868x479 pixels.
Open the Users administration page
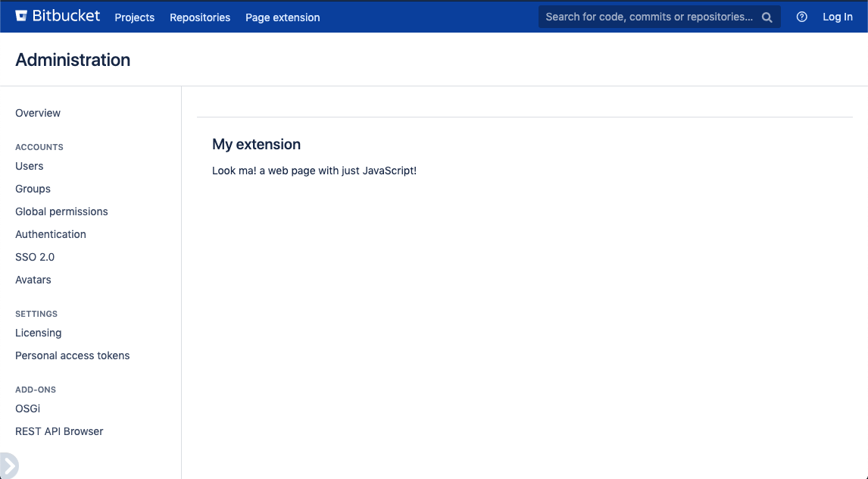tap(29, 165)
